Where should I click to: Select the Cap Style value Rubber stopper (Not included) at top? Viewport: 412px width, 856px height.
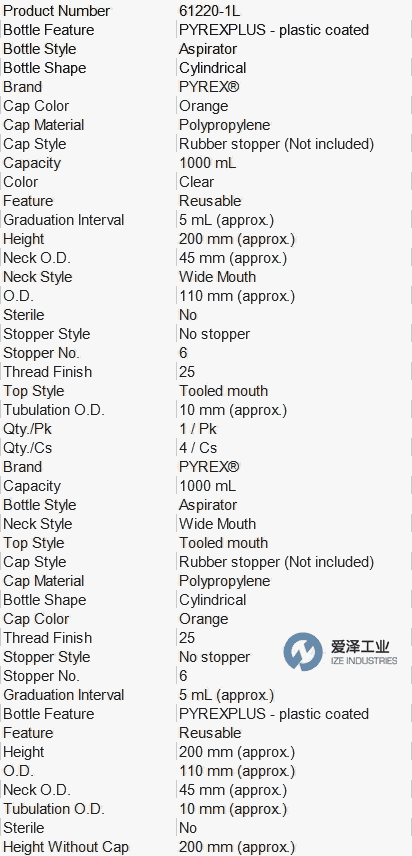pyautogui.click(x=277, y=144)
